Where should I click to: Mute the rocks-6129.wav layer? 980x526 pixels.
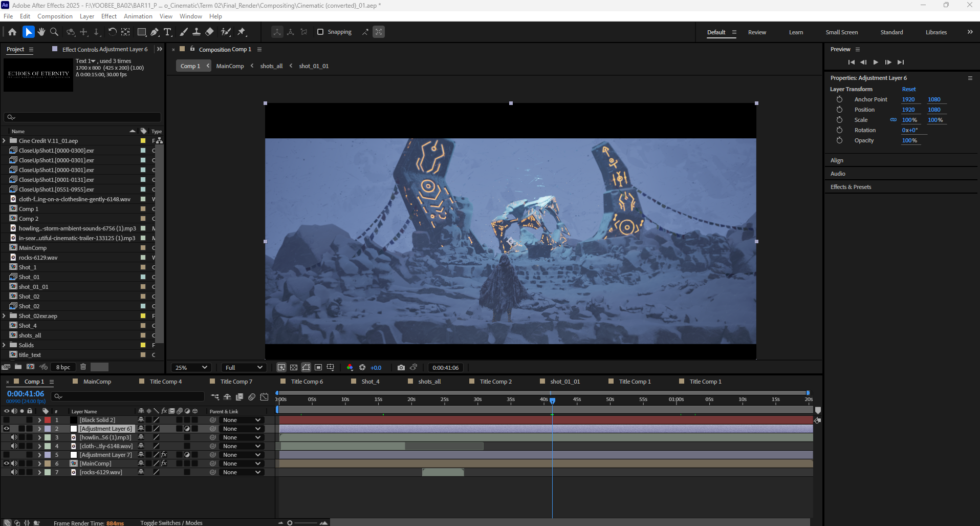tap(14, 472)
